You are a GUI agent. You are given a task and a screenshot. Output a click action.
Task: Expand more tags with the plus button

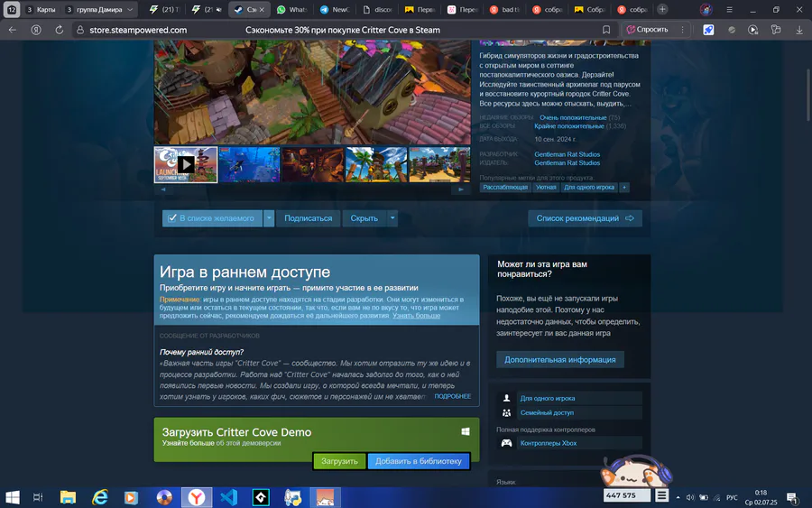click(624, 188)
